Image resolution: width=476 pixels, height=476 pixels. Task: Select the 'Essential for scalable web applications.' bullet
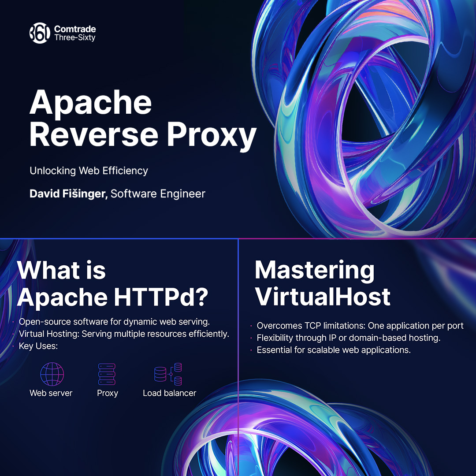[x=334, y=350]
